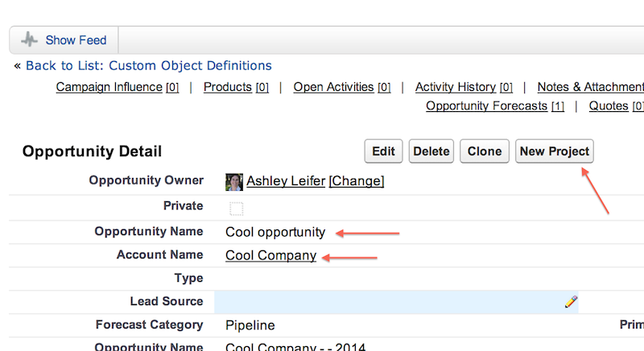Click the Show Feed pulse icon
This screenshot has height=351, width=644.
click(x=30, y=39)
